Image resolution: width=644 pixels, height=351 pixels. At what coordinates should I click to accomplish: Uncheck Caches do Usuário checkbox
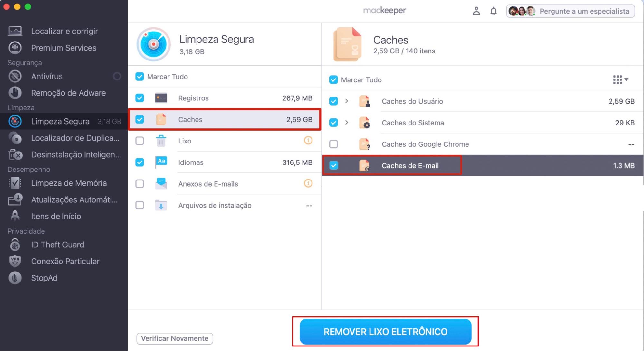point(333,101)
